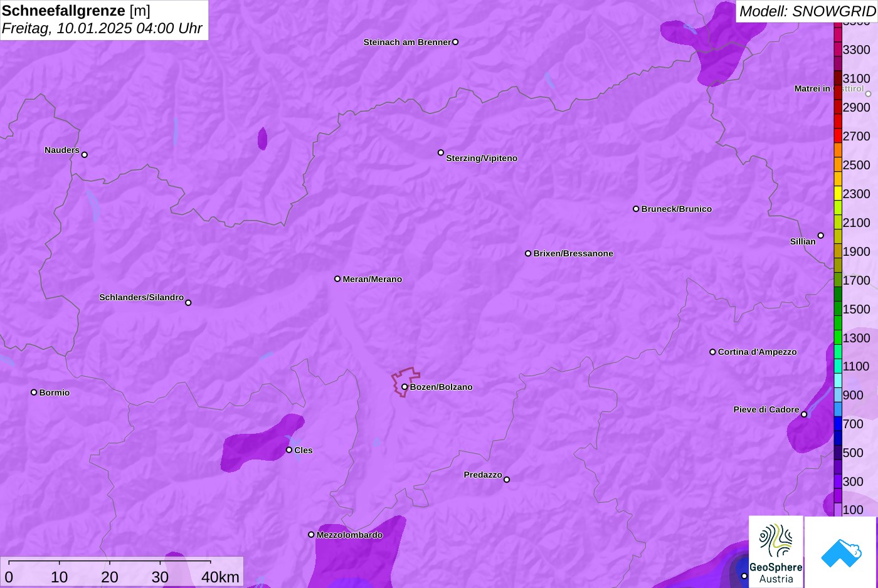Click the Steinach am Brenner marker dot
Image resolution: width=878 pixels, height=588 pixels.
[x=455, y=42]
